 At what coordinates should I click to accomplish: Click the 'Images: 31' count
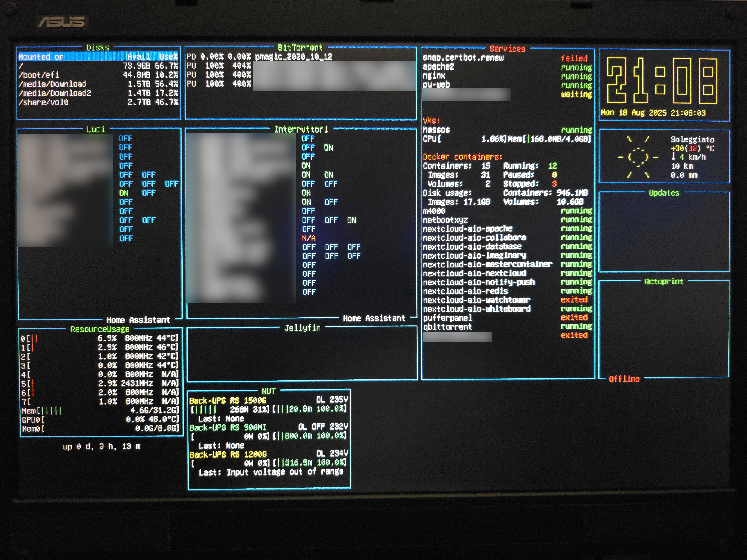(459, 175)
